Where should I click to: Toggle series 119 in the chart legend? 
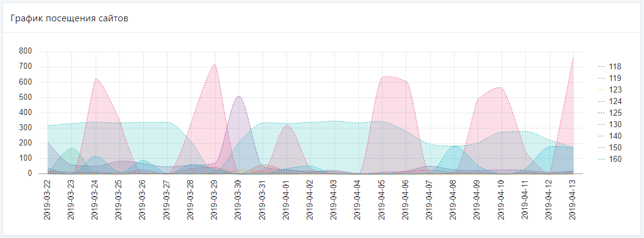click(609, 78)
